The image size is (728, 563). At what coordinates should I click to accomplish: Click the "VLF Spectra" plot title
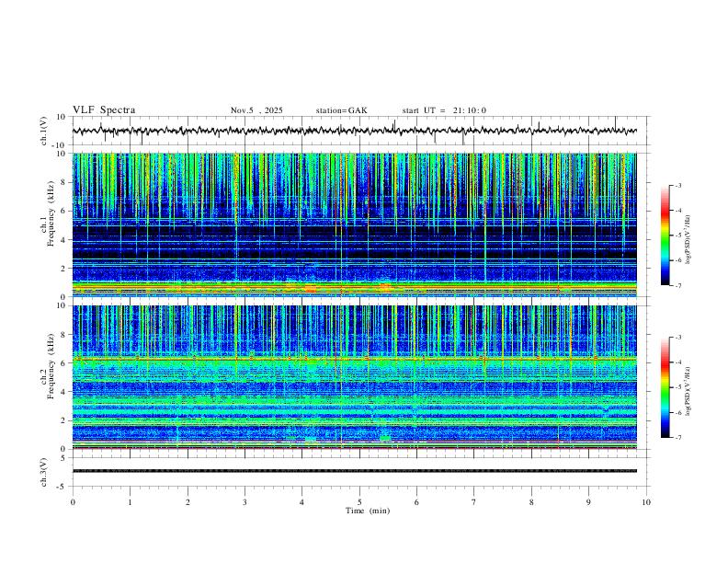pyautogui.click(x=104, y=110)
